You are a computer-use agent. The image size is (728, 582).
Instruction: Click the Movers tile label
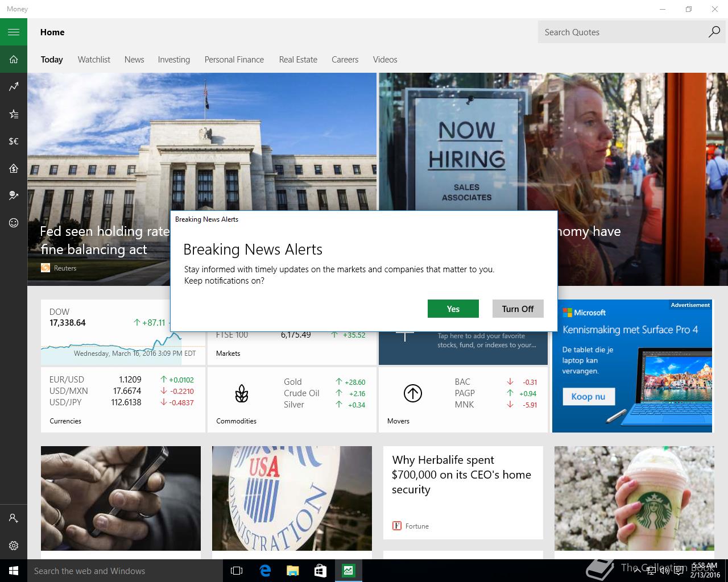398,421
